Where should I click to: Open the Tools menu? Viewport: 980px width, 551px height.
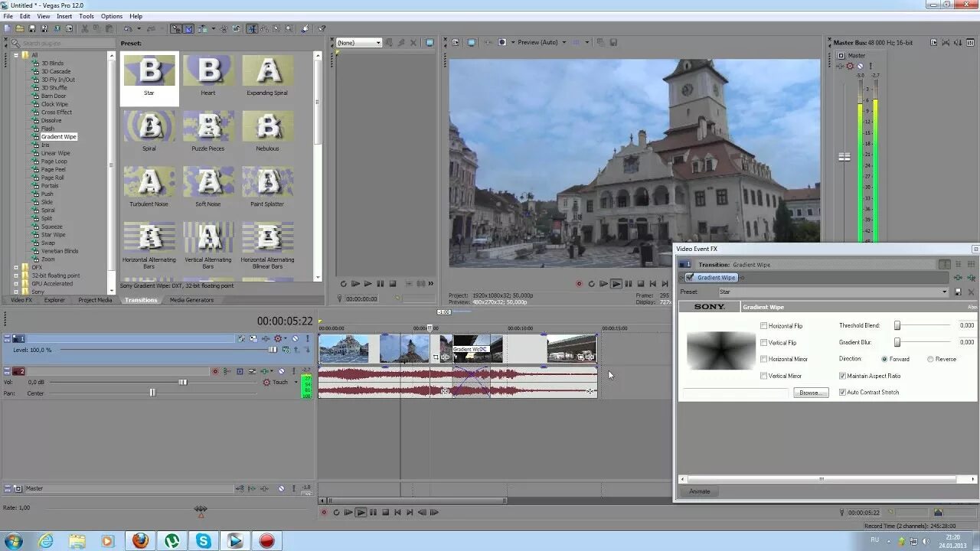[86, 15]
